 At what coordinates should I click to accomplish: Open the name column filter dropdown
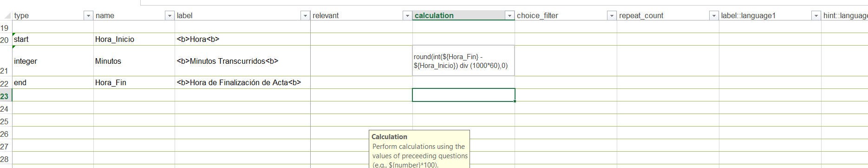pyautogui.click(x=170, y=16)
